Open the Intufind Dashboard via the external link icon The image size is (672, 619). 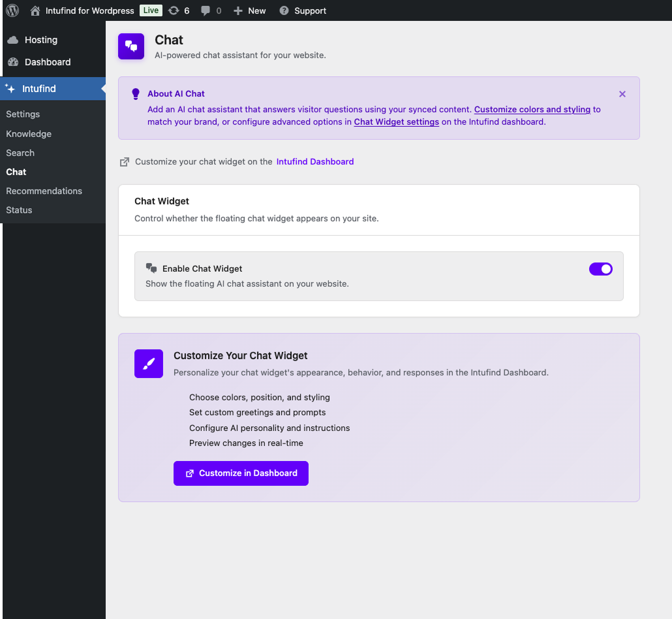pos(124,161)
